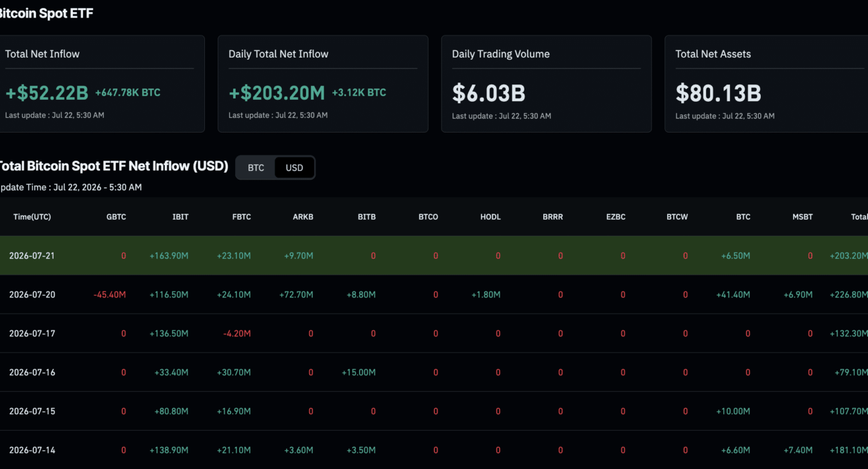The height and width of the screenshot is (469, 868).
Task: Select the 2026-07-20 date row
Action: (x=434, y=295)
